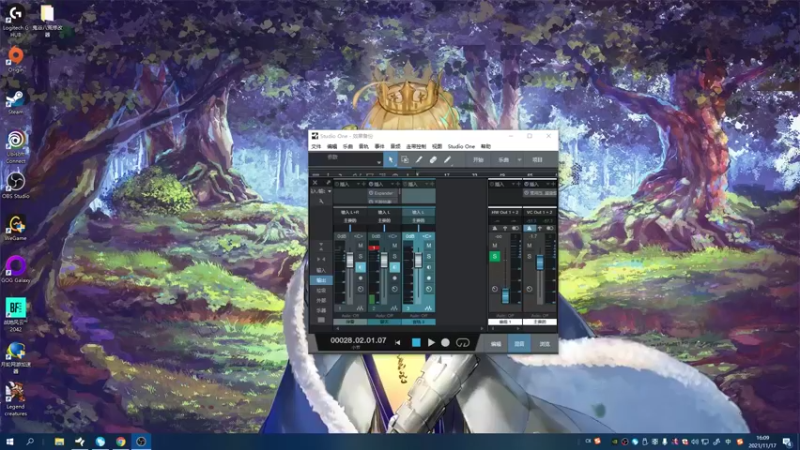Screen dimensions: 800x450
Task: Close the mixer panel with X icon
Action: (315, 183)
